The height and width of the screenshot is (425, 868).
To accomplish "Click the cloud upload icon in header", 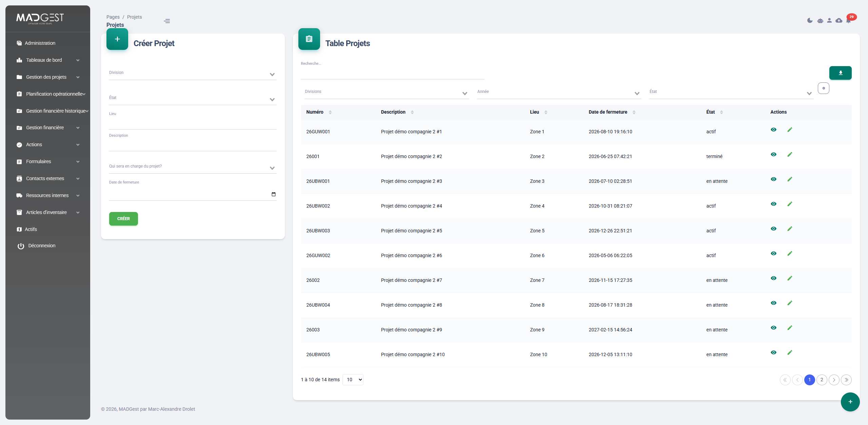I will click(839, 21).
